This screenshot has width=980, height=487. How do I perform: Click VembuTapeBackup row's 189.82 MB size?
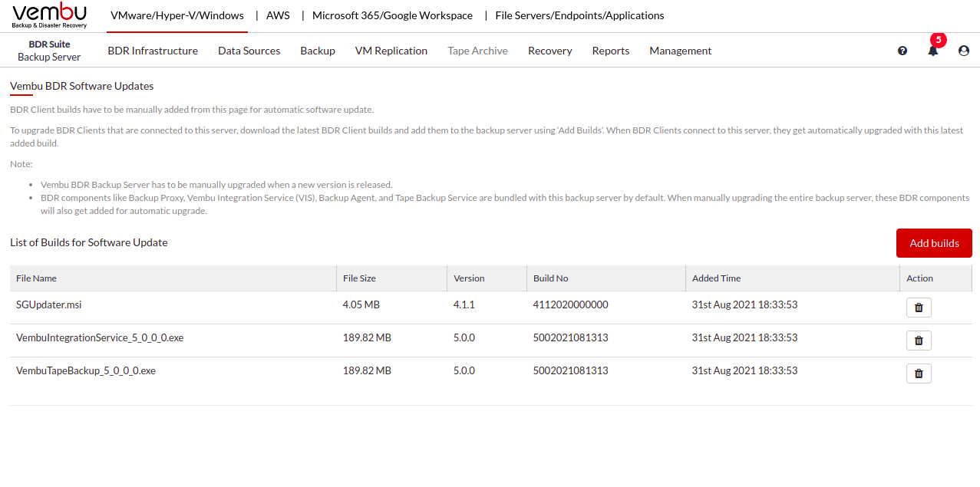click(x=367, y=370)
